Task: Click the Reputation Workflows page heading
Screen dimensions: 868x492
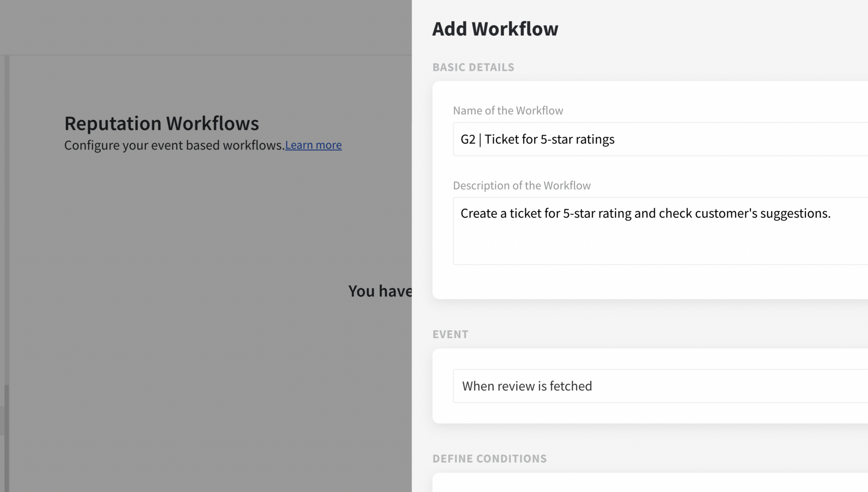Action: pyautogui.click(x=161, y=123)
